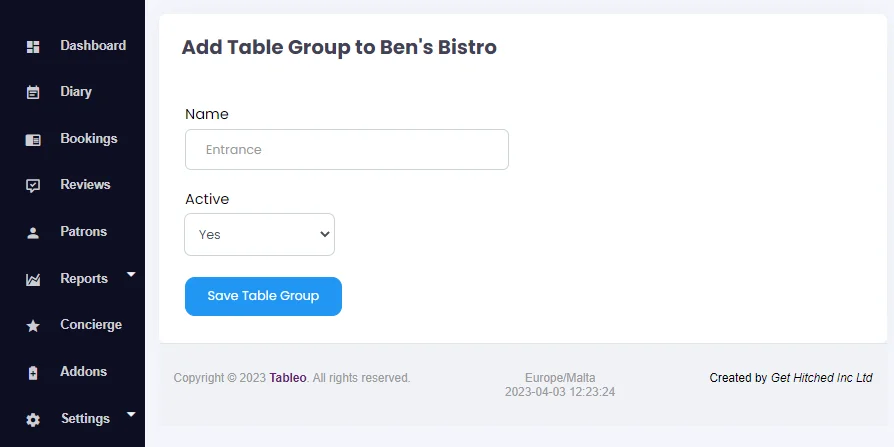Select the Concierge star icon
Image resolution: width=894 pixels, height=447 pixels.
[33, 326]
